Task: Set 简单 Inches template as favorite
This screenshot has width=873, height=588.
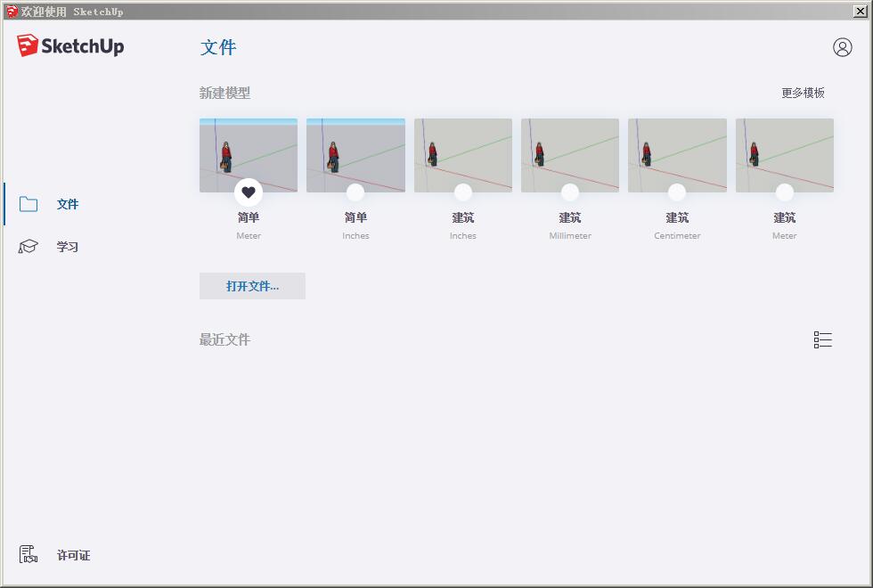Action: point(355,192)
